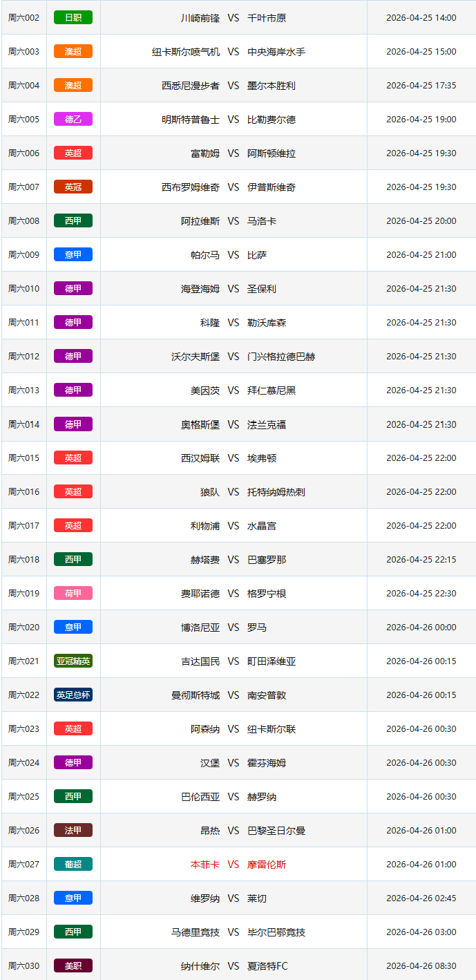
Task: Open the red 摩雷伦斯 team link
Action: tap(267, 865)
